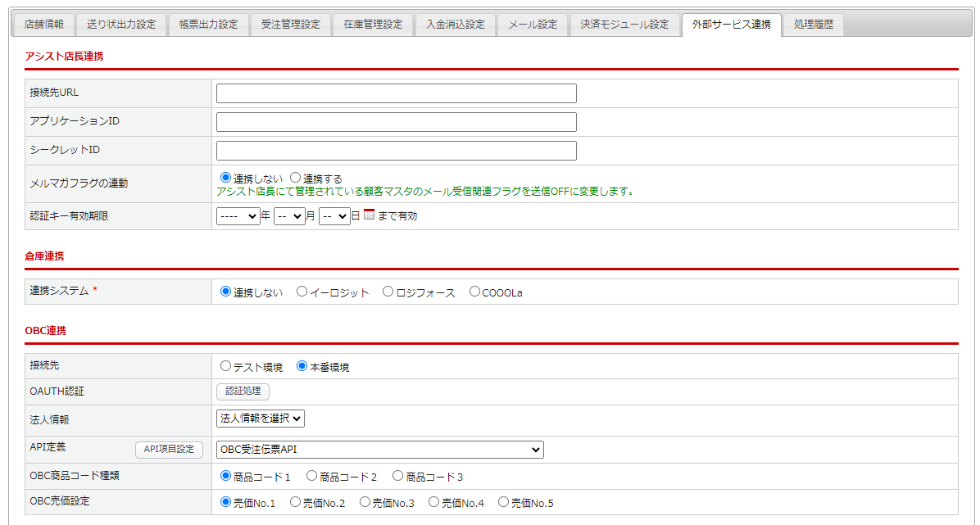Expand the 法人情報を選択 dropdown

point(261,419)
